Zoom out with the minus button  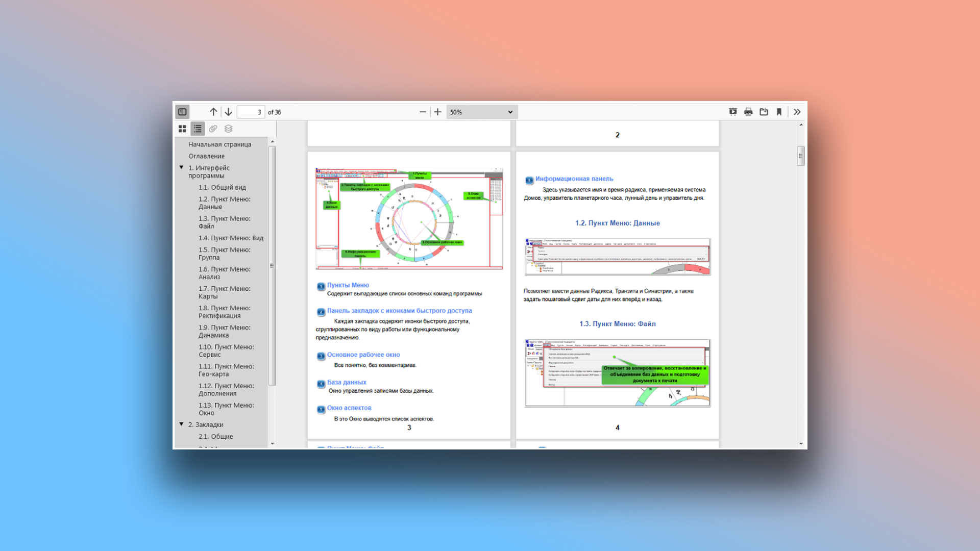tap(423, 112)
